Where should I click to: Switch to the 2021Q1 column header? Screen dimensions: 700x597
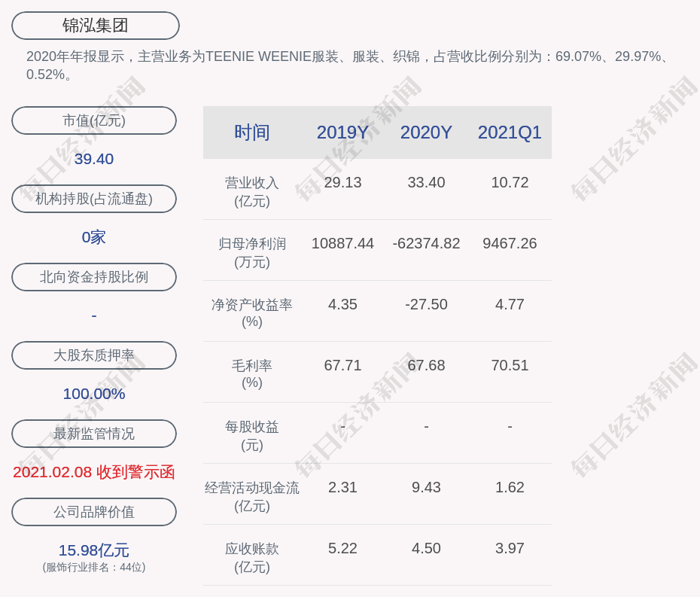tap(510, 132)
